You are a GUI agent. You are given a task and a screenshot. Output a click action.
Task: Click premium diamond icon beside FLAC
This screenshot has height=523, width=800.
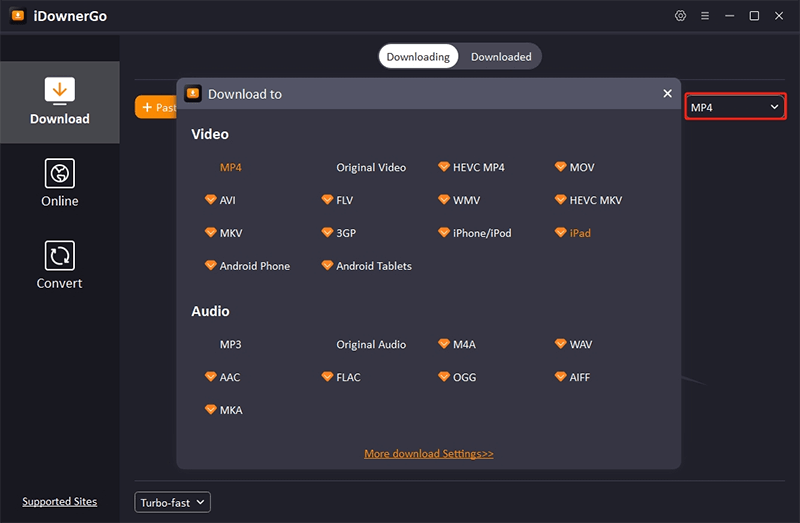[x=327, y=376]
